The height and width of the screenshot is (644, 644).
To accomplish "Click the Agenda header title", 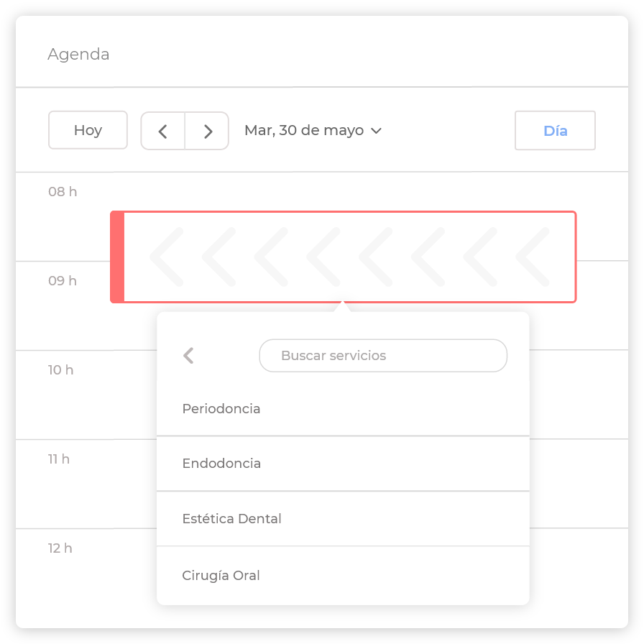I will [78, 55].
